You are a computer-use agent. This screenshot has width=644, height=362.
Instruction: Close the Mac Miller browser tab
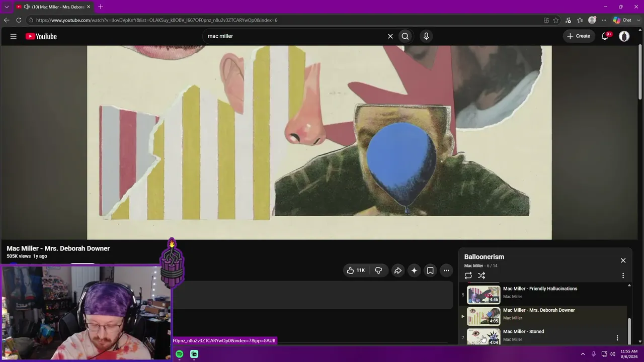click(89, 7)
